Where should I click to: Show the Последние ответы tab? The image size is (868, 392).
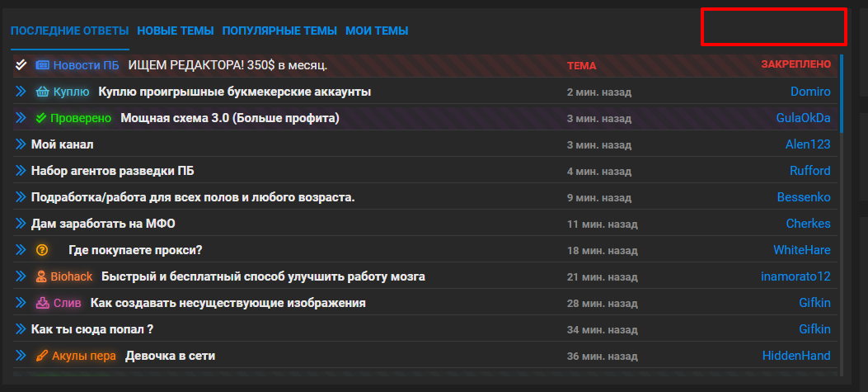(70, 31)
